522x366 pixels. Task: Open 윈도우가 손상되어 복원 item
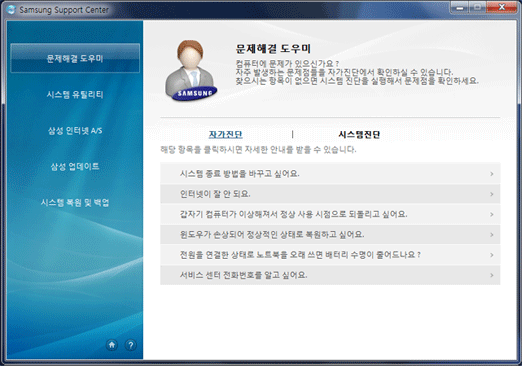pyautogui.click(x=330, y=234)
